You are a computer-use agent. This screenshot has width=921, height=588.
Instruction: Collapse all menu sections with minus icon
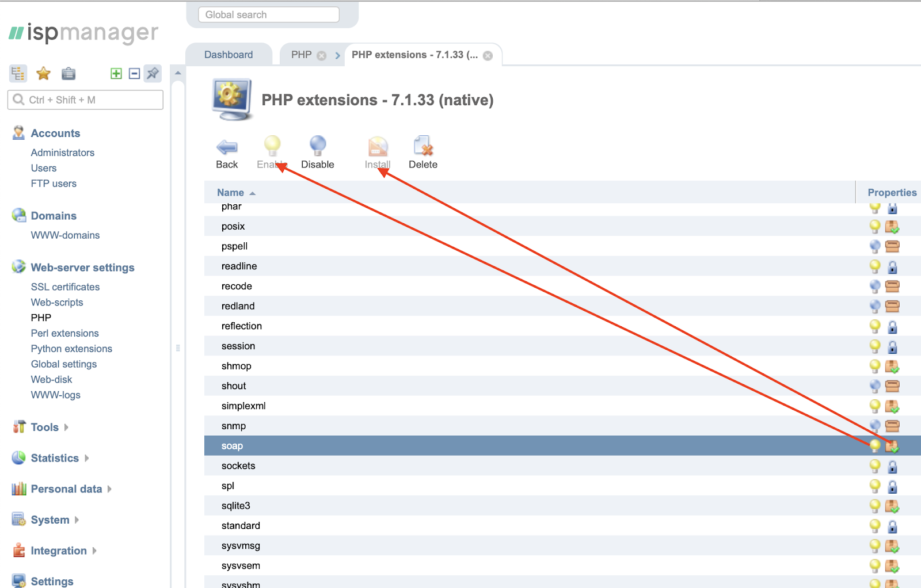[134, 74]
